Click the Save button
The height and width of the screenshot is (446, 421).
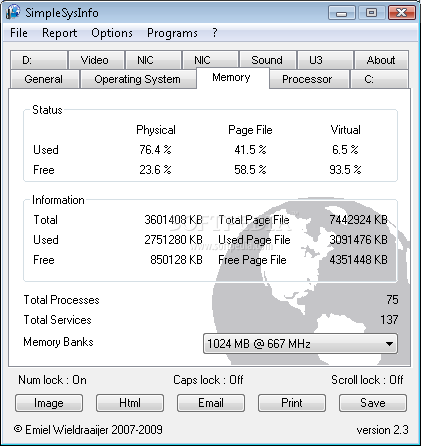[x=373, y=403]
